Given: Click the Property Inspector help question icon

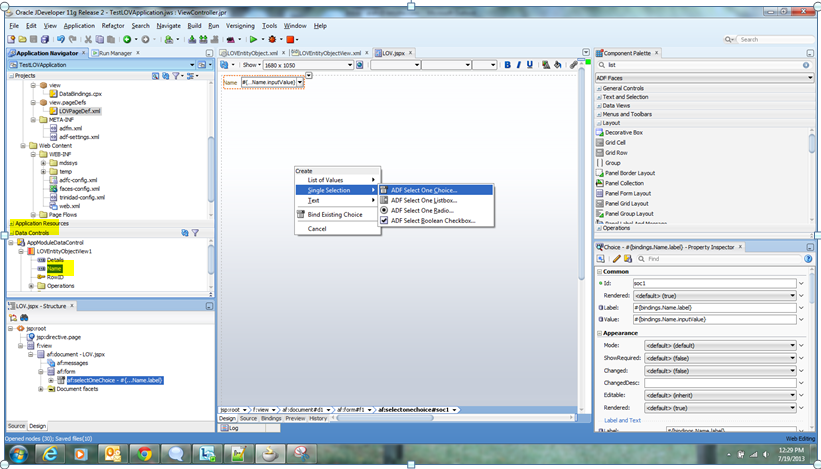Looking at the screenshot, I should click(809, 259).
